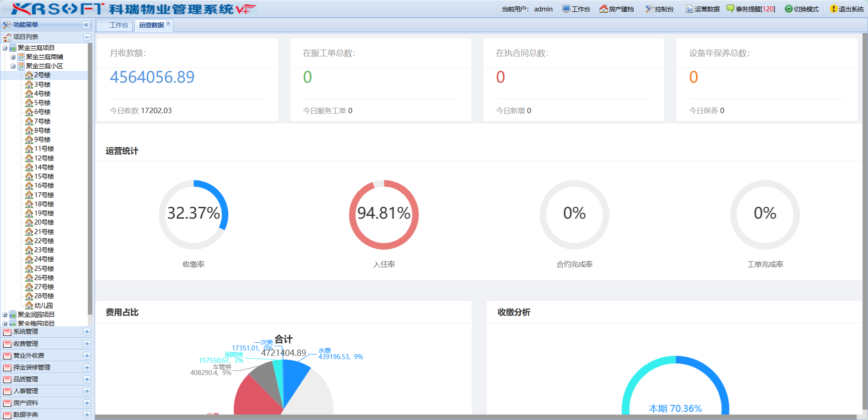Open 事务提醒 message icon in top bar
The height and width of the screenshot is (420, 868).
[x=730, y=9]
